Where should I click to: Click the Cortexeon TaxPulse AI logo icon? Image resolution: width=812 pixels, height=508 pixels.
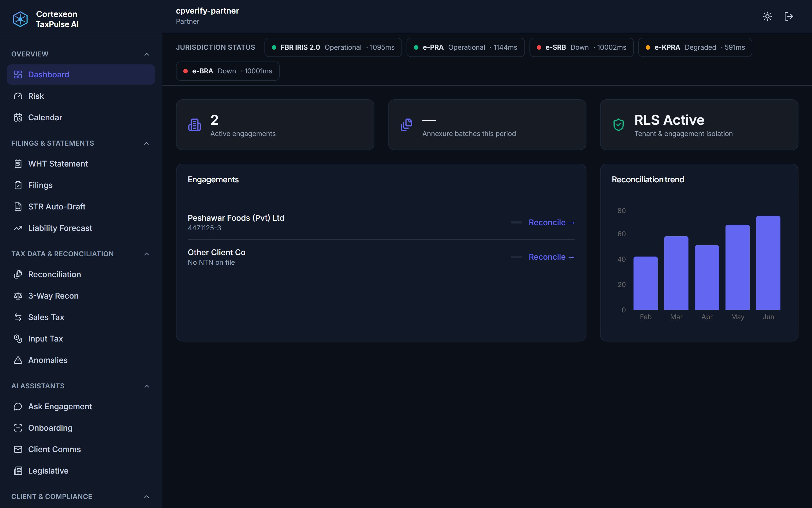[x=20, y=19]
